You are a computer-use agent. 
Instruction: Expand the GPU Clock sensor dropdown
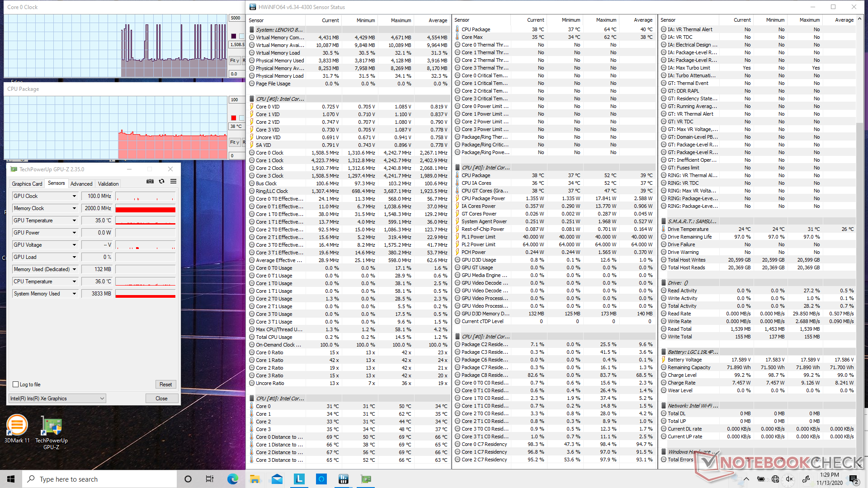pos(74,196)
